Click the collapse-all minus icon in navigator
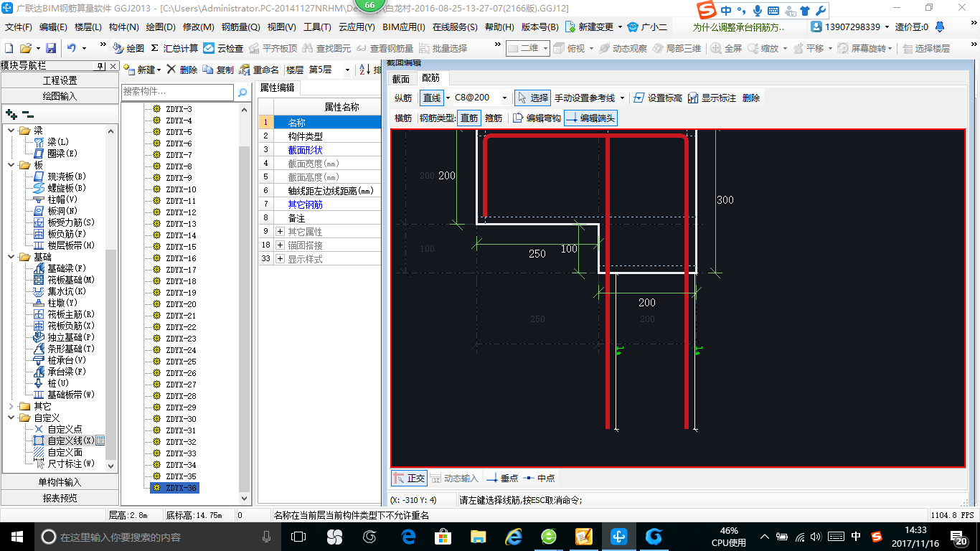The image size is (980, 551). point(27,113)
